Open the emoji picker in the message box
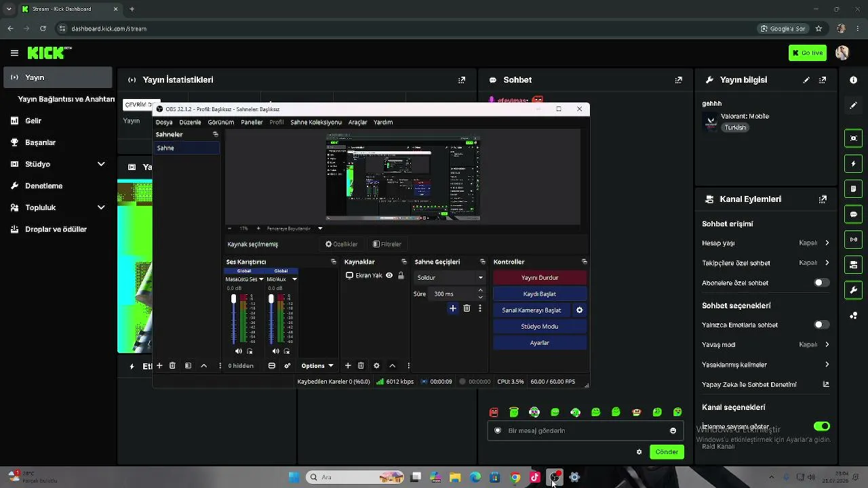868x488 pixels. [673, 430]
